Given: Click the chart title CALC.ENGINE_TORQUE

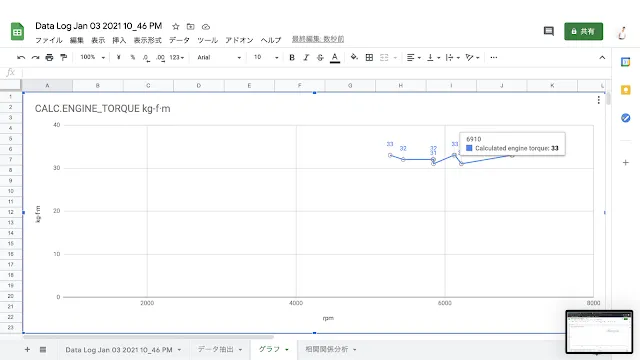Looking at the screenshot, I should click(102, 109).
